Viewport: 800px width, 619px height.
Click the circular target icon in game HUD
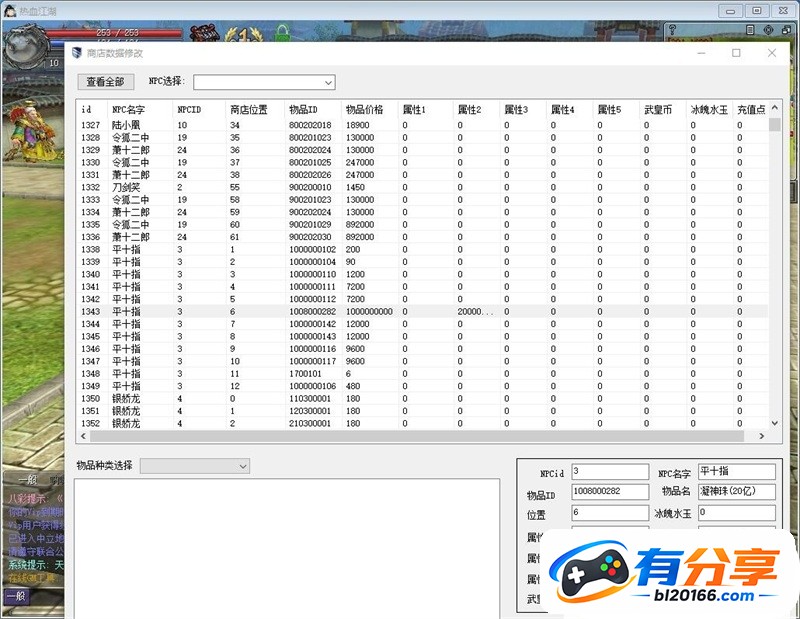pyautogui.click(x=768, y=30)
